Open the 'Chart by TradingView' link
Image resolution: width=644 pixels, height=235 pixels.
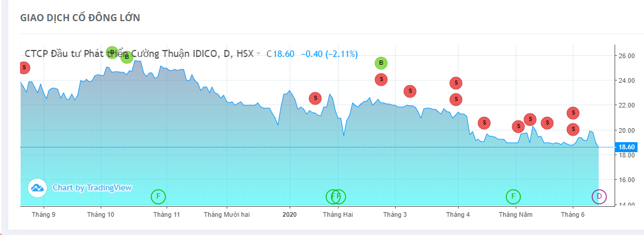click(92, 187)
